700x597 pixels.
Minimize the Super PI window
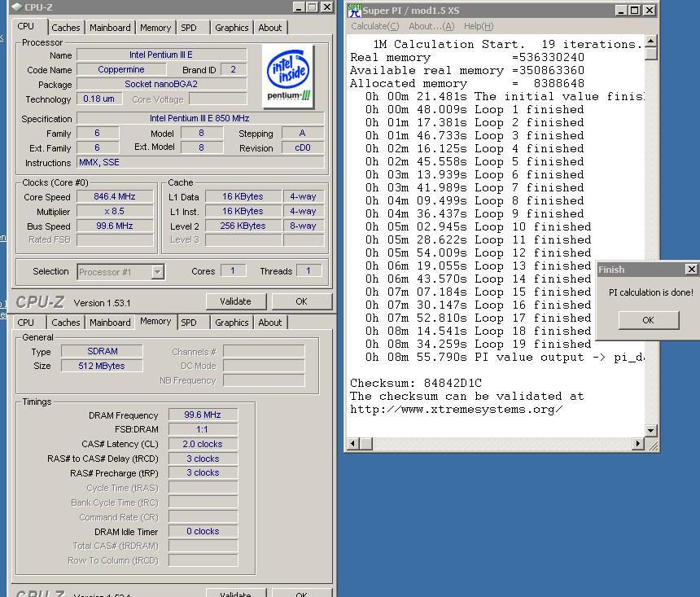click(621, 11)
